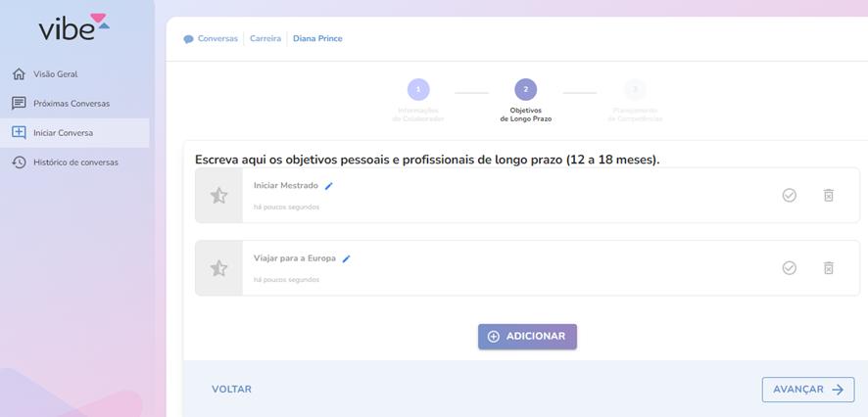Jump to step 3 Planejamento de Competências
868x417 pixels.
click(x=635, y=90)
